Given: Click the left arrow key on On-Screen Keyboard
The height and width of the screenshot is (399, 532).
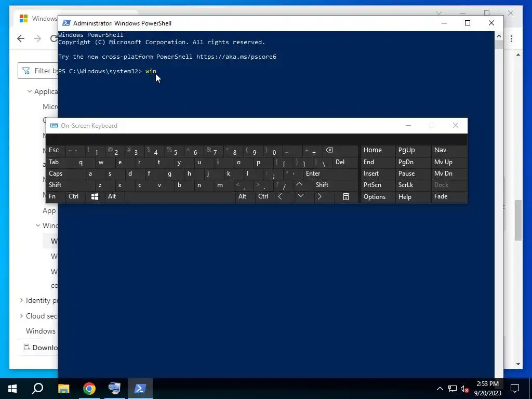Looking at the screenshot, I should 280,197.
